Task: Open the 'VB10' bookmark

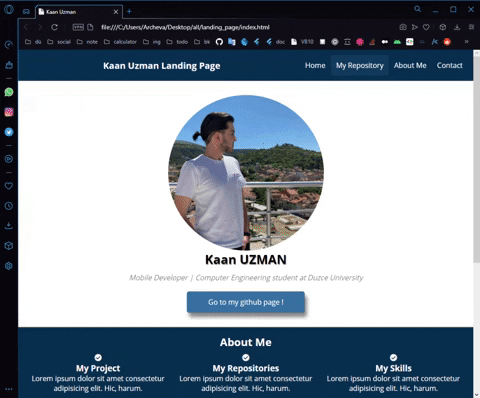Action: [x=302, y=42]
